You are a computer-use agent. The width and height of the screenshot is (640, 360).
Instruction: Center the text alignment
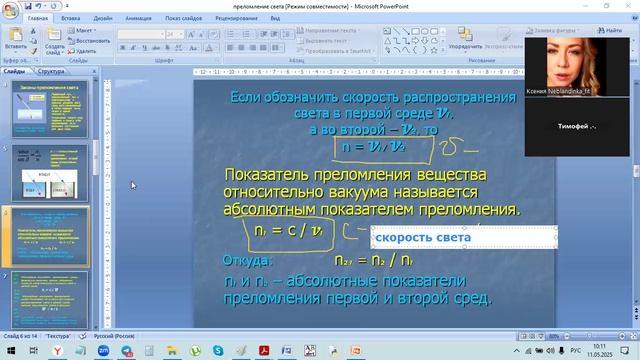[x=241, y=48]
